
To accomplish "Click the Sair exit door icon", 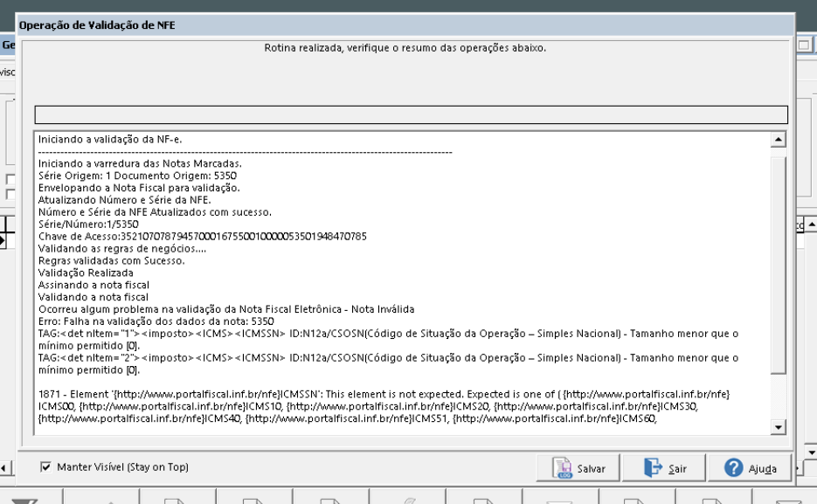I will (653, 467).
